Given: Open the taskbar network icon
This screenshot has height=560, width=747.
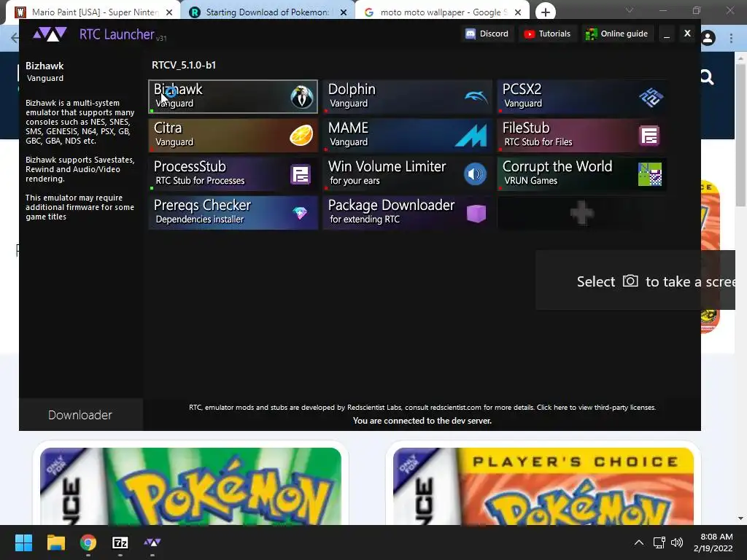Looking at the screenshot, I should 659,542.
